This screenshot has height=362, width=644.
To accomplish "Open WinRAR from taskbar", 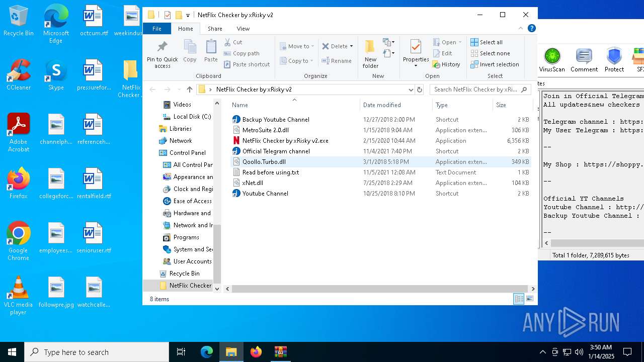I will (280, 352).
